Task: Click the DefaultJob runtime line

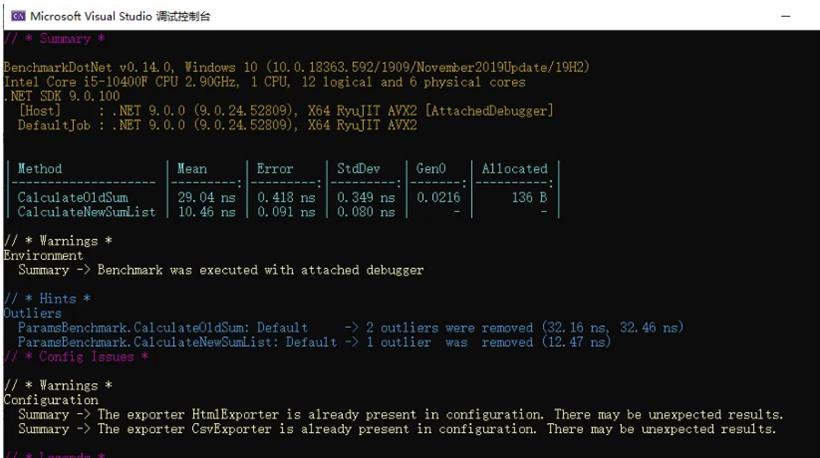Action: [218, 125]
